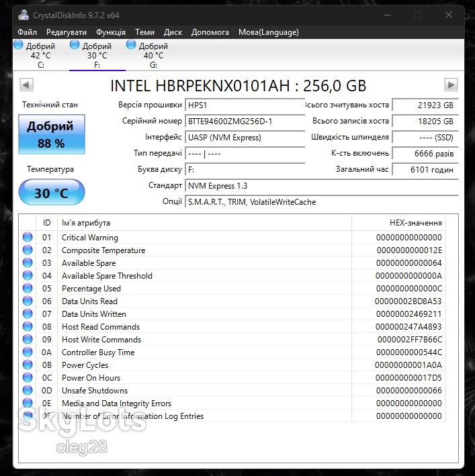Select disk F: tab at 30 °C
This screenshot has height=476, width=475.
coord(97,55)
